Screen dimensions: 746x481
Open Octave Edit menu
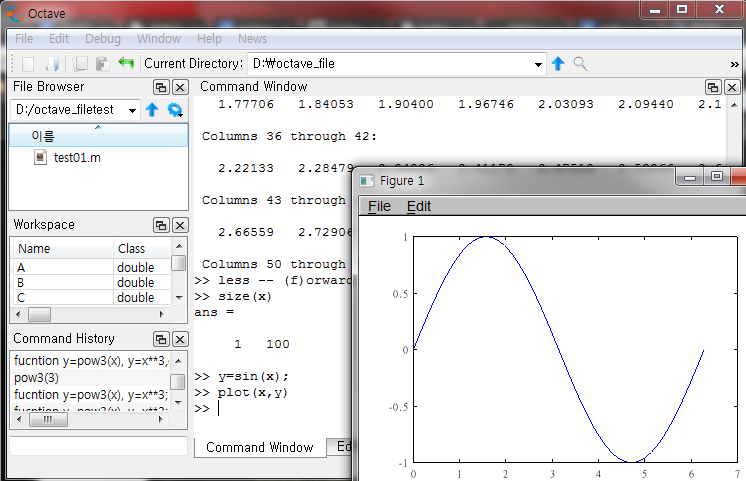[x=59, y=39]
